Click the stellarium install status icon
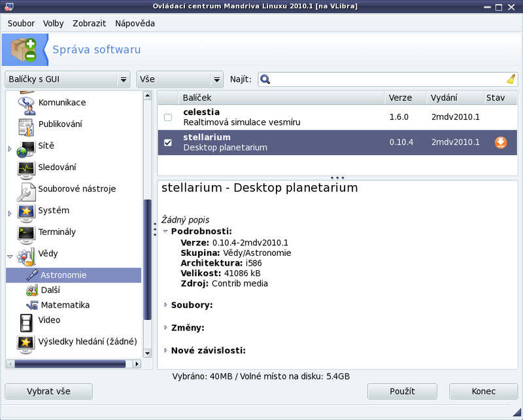This screenshot has height=420, width=523. (501, 143)
